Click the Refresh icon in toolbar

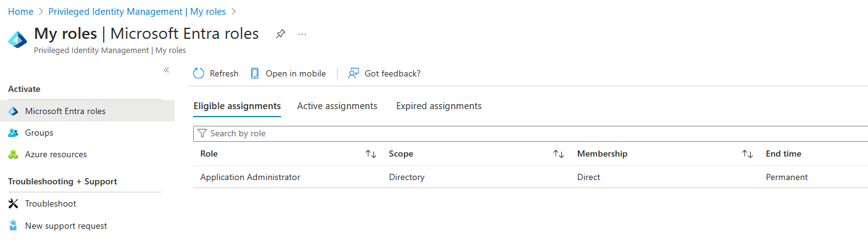[x=198, y=73]
